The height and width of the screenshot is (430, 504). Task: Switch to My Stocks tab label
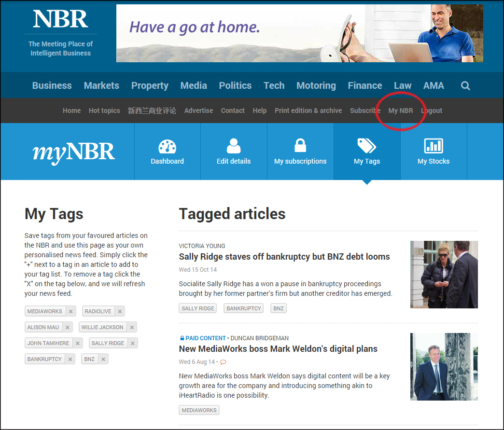coord(434,161)
